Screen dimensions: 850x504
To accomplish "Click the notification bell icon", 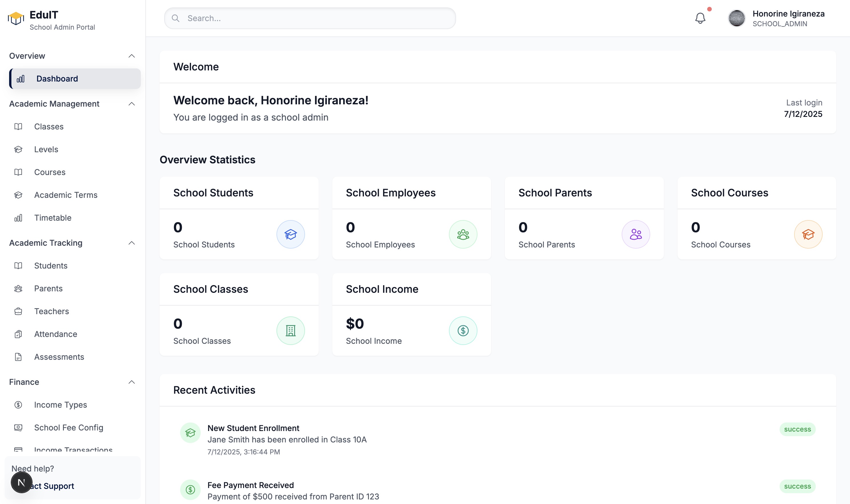I will point(700,18).
